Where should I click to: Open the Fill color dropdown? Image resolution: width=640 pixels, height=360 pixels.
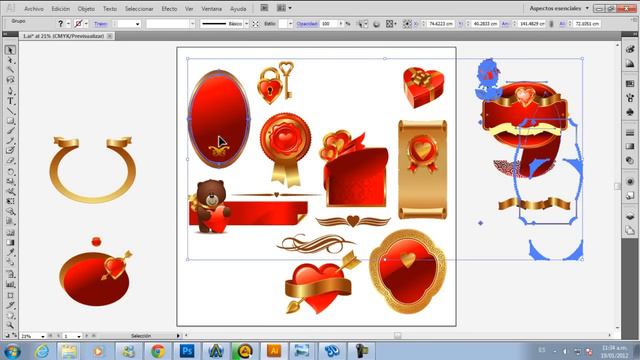click(68, 24)
